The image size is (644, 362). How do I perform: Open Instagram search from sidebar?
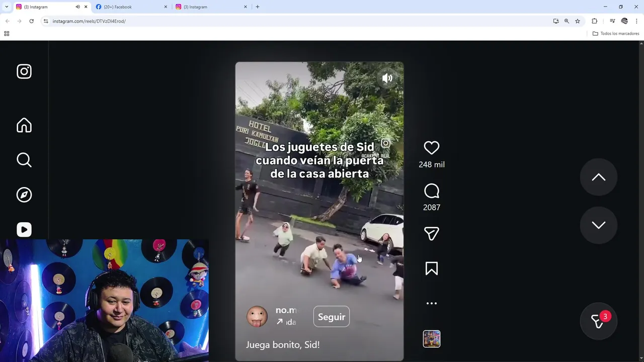pos(24,160)
